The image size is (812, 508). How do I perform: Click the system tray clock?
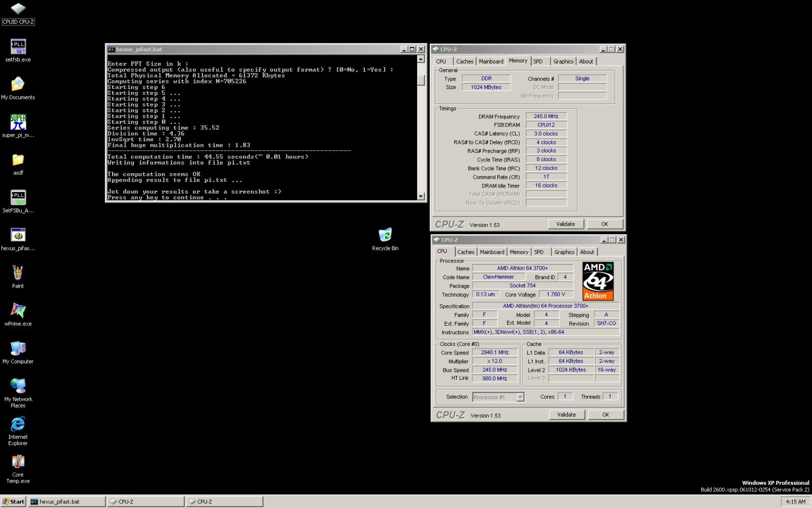tap(795, 501)
